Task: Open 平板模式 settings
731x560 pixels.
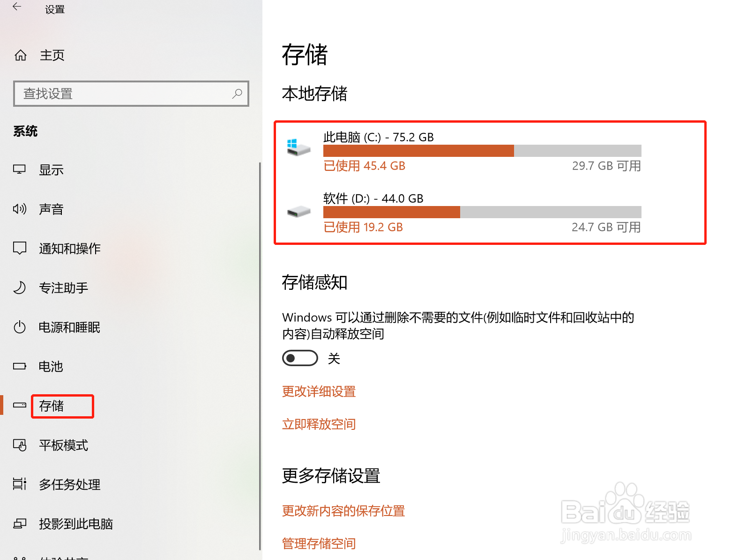Action: [x=64, y=445]
